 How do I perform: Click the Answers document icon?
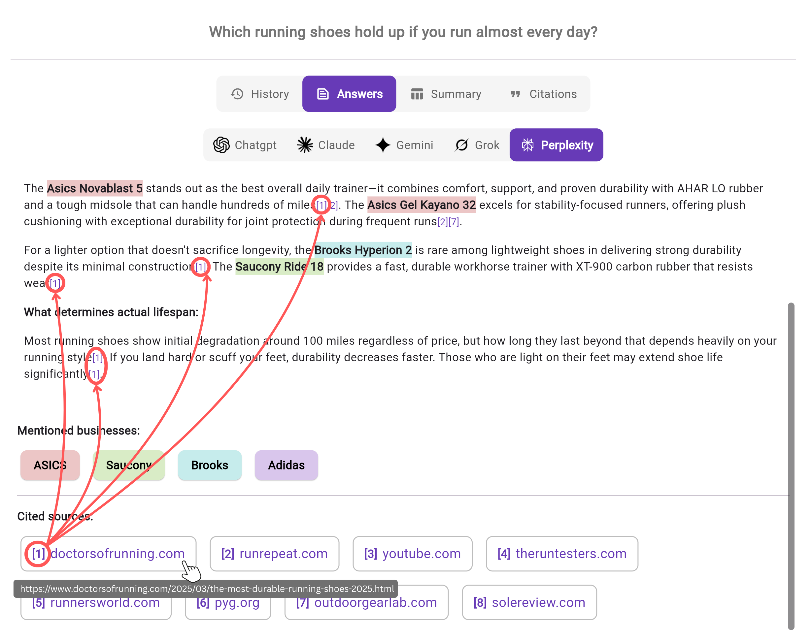[323, 94]
